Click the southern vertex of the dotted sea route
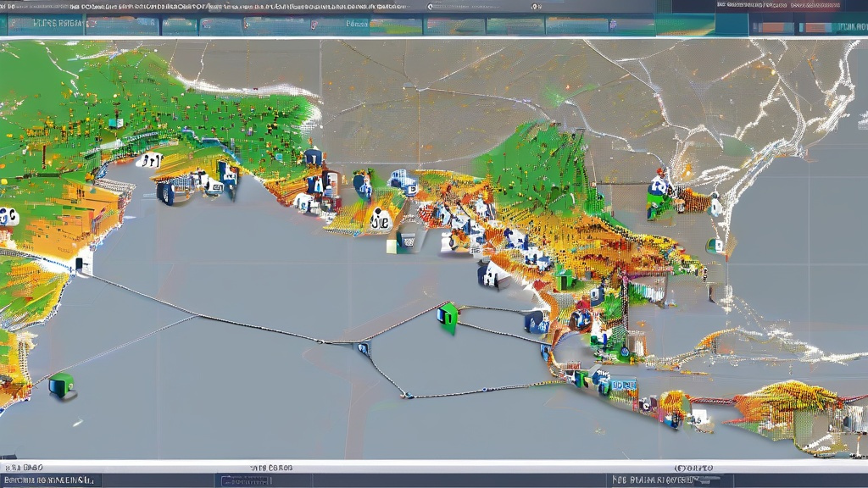 coord(407,395)
